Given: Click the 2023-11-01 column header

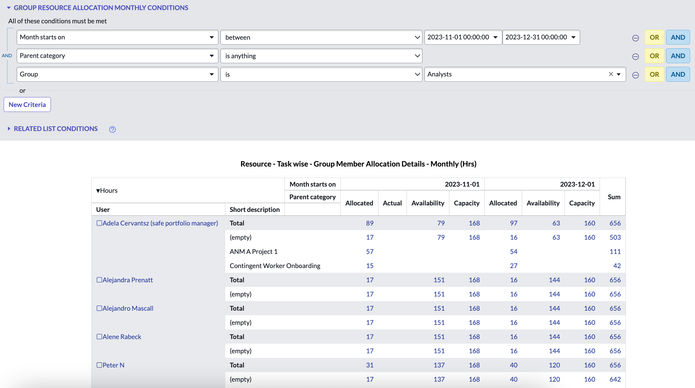Looking at the screenshot, I should coord(462,184).
